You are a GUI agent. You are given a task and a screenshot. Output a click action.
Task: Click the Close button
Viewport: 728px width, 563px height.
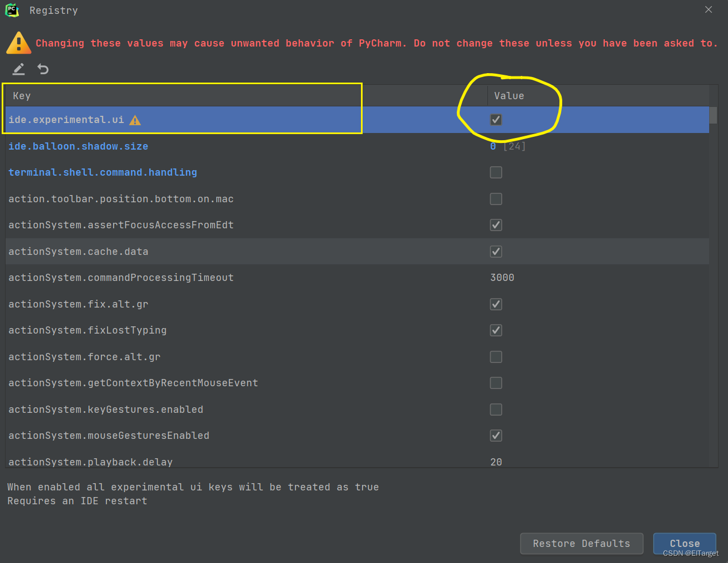click(x=685, y=544)
